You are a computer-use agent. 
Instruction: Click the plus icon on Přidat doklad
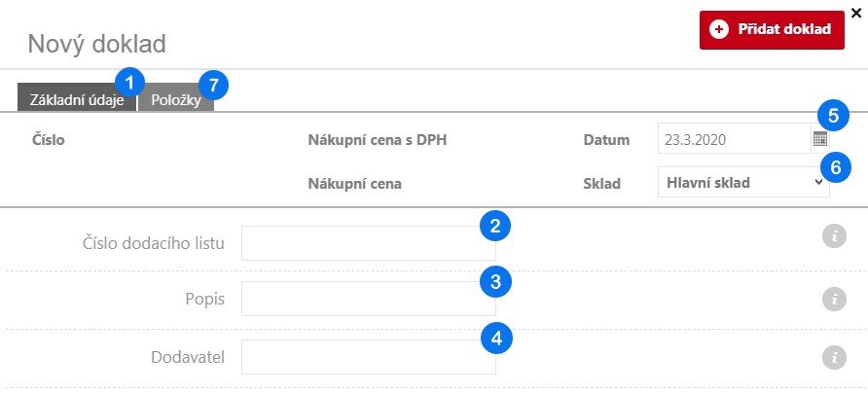(x=720, y=30)
